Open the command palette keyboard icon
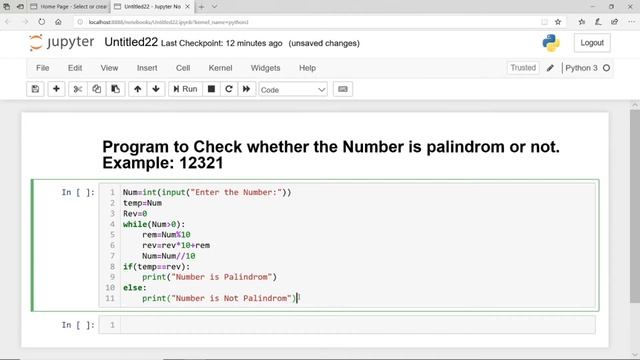This screenshot has height=360, width=640. pyautogui.click(x=343, y=89)
